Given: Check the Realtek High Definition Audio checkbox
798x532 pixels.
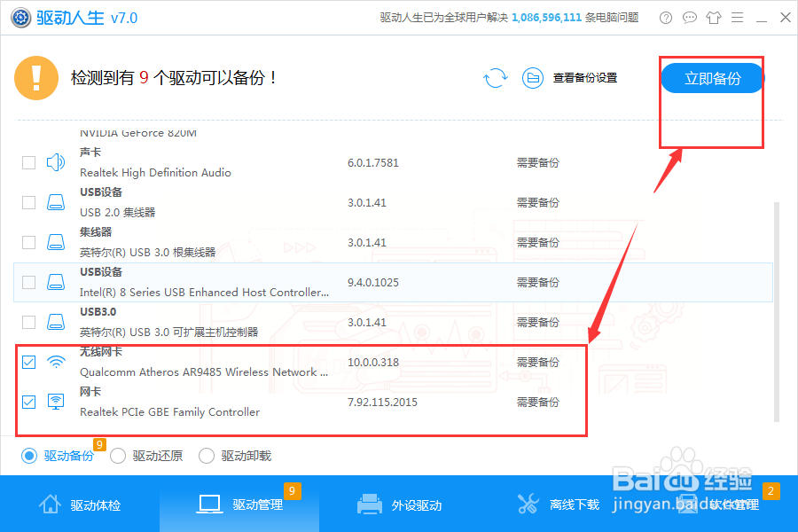Looking at the screenshot, I should tap(29, 163).
